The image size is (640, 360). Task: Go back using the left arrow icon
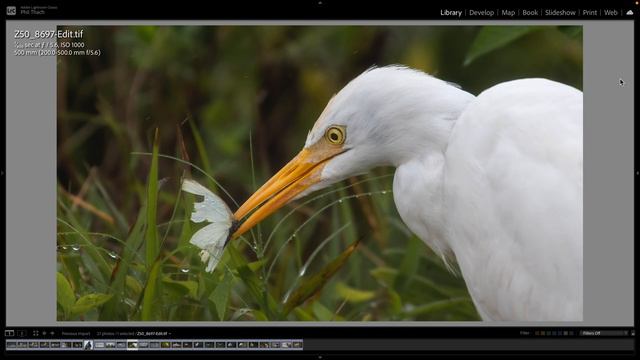(44, 333)
